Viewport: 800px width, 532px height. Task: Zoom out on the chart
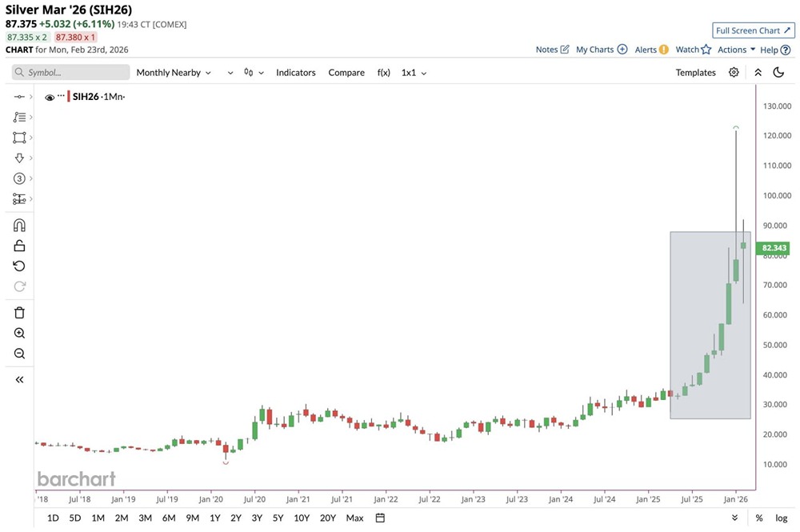point(20,354)
